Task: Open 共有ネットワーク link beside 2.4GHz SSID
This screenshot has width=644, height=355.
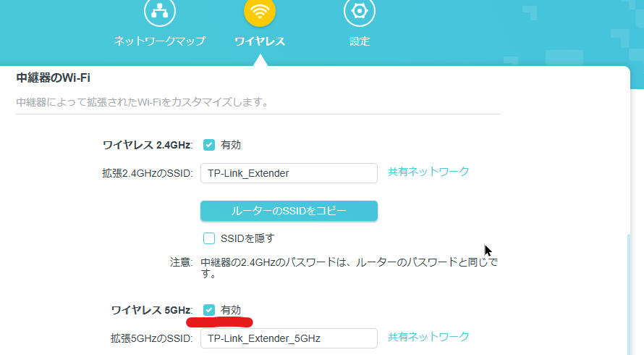Action: coord(428,172)
